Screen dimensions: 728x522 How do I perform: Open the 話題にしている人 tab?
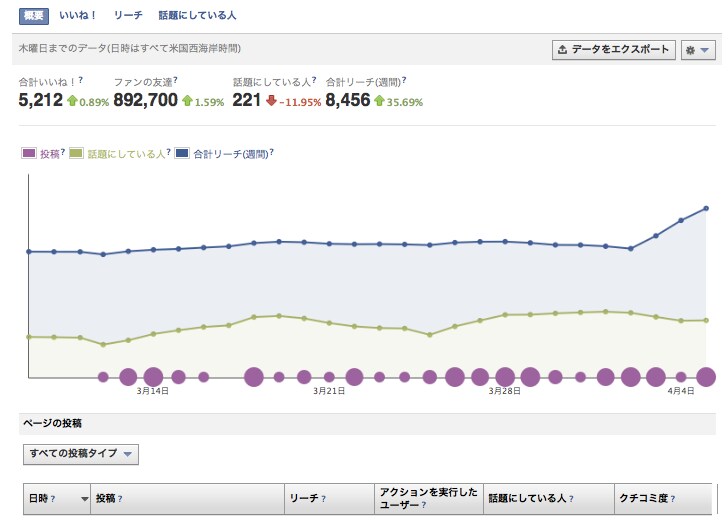tap(197, 15)
